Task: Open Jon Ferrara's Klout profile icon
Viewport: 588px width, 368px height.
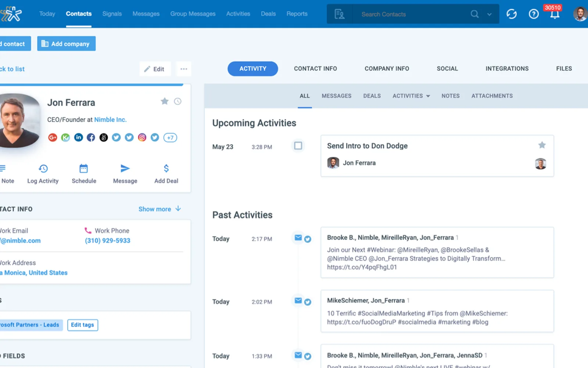Action: [65, 138]
